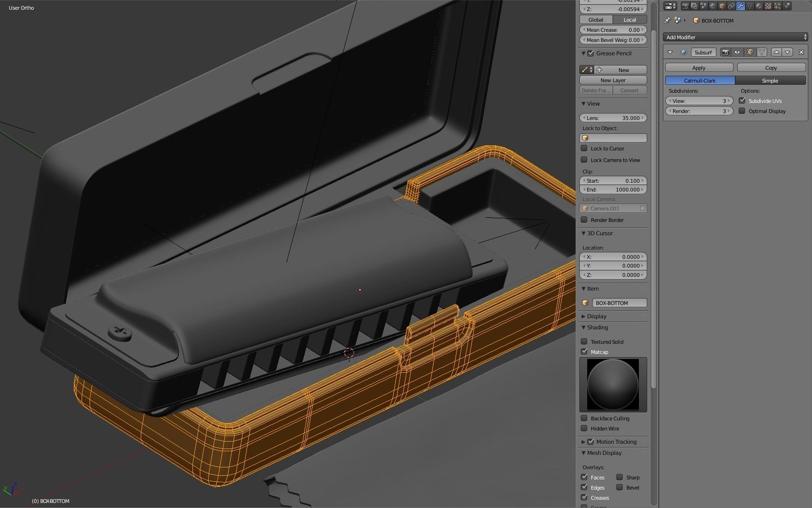Open the Texture properties tab (checker icon)

click(768, 6)
